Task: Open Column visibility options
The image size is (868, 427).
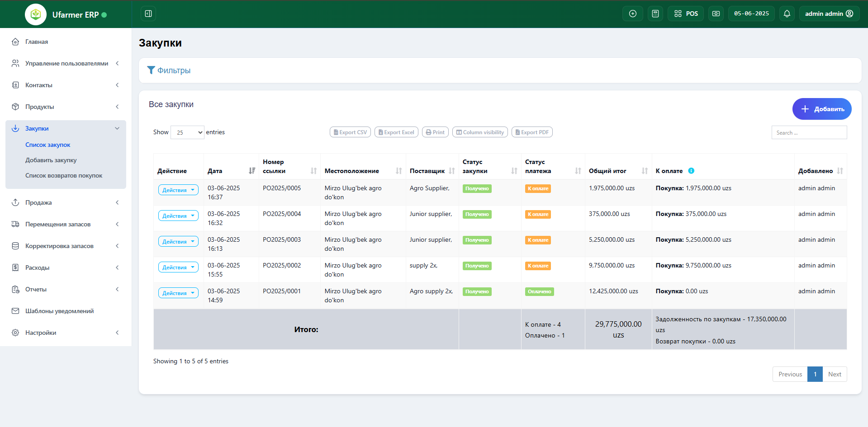Action: (480, 132)
